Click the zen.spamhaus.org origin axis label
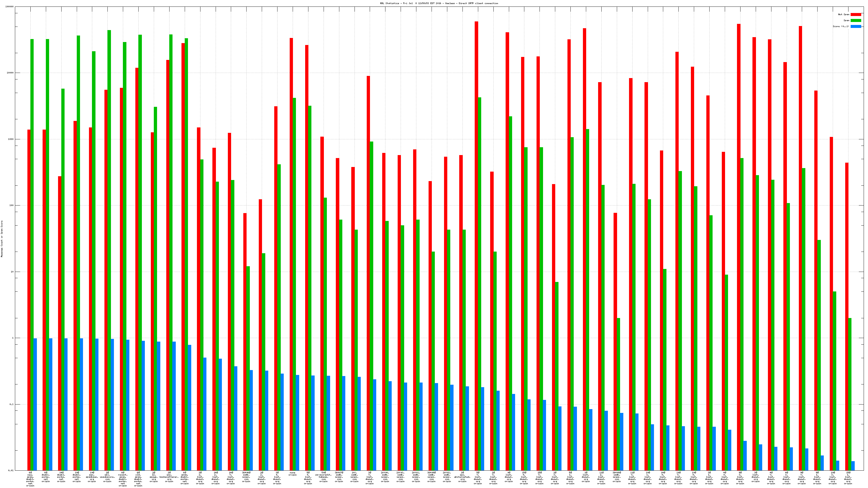The height and width of the screenshot is (488, 868). tap(92, 477)
